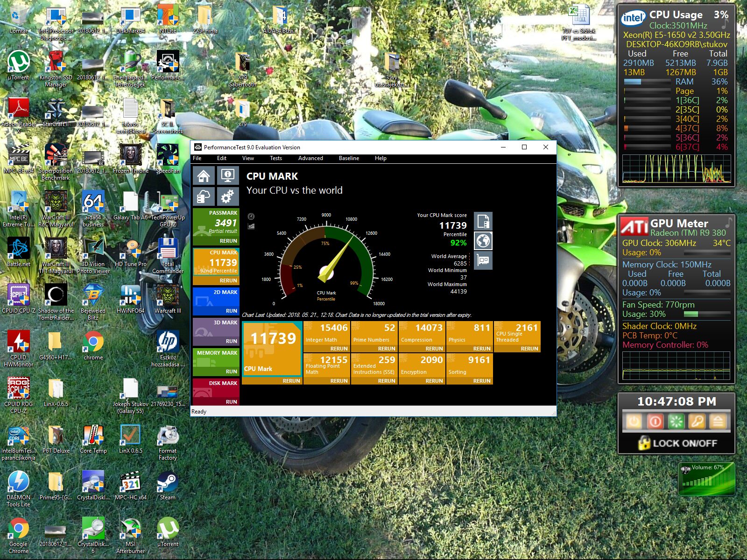The width and height of the screenshot is (747, 560).
Task: Rerun the Integer Math test
Action: [339, 349]
